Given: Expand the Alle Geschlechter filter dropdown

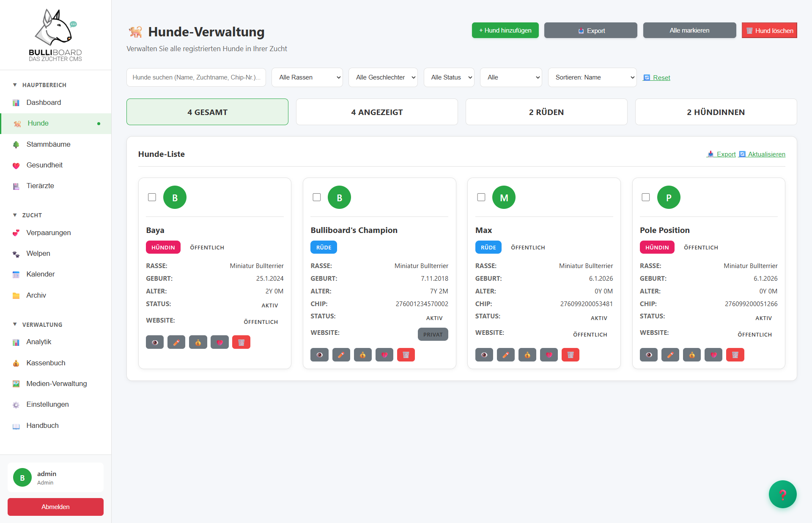Looking at the screenshot, I should point(383,77).
